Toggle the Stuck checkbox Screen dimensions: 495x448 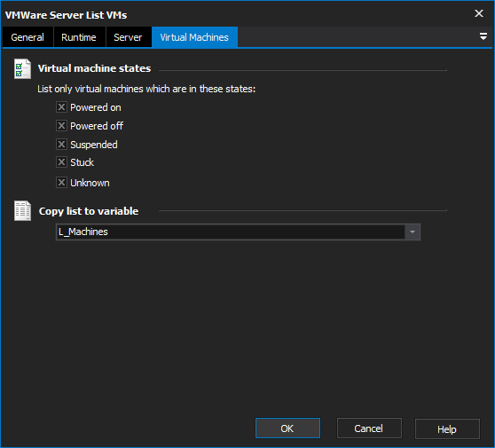tap(61, 162)
